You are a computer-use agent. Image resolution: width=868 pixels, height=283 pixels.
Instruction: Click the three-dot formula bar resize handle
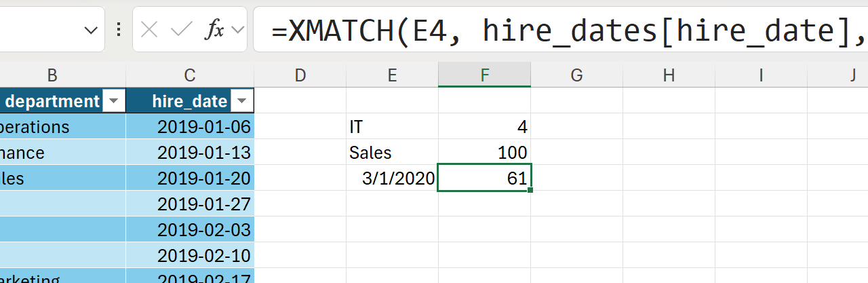click(x=119, y=30)
